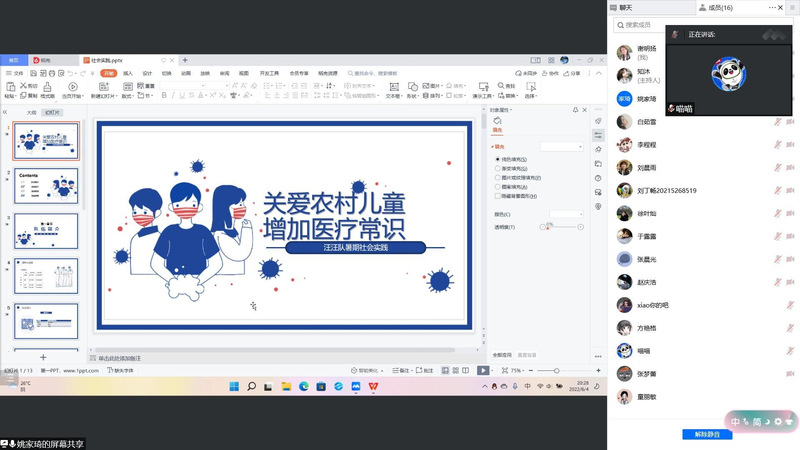Viewport: 800px width, 450px height.
Task: Select solid fill (纯色填充) radio option
Action: pyautogui.click(x=498, y=159)
